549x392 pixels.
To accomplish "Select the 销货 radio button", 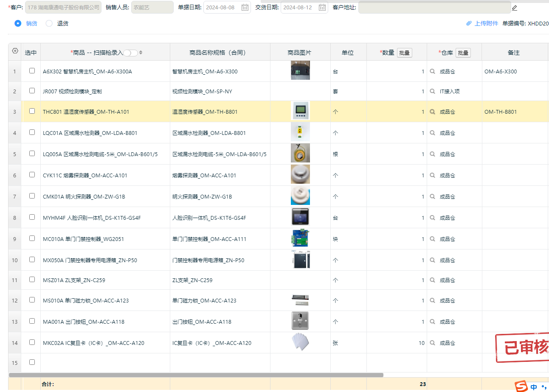I will coord(18,23).
